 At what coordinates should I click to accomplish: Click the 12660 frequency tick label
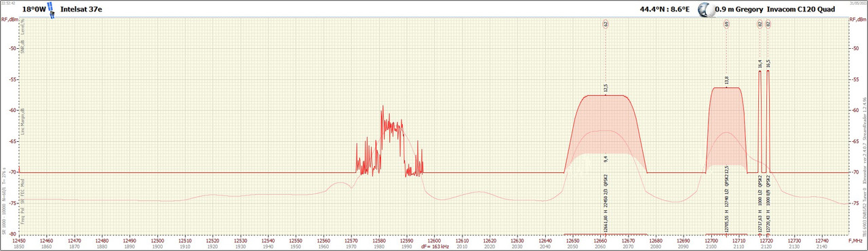[600, 240]
